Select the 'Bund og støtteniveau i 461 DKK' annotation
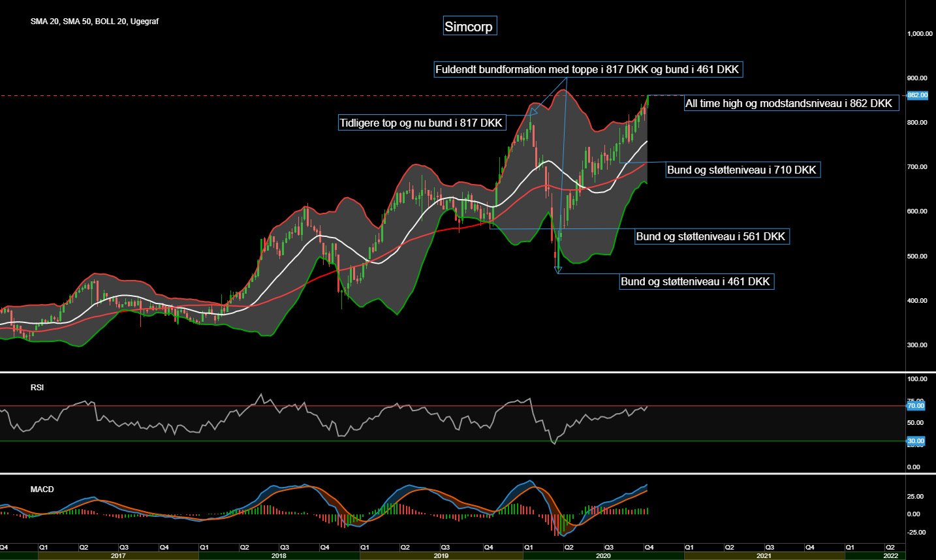The width and height of the screenshot is (936, 560). click(696, 281)
